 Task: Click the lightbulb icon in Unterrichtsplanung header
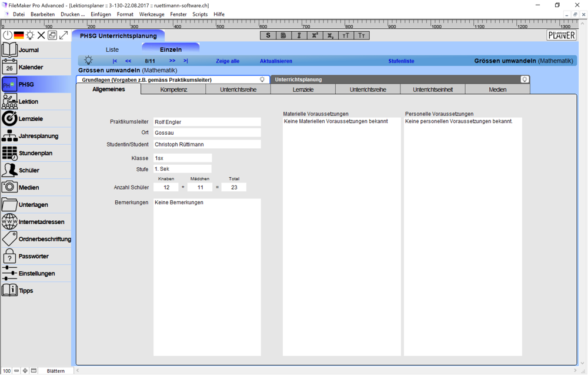[524, 79]
